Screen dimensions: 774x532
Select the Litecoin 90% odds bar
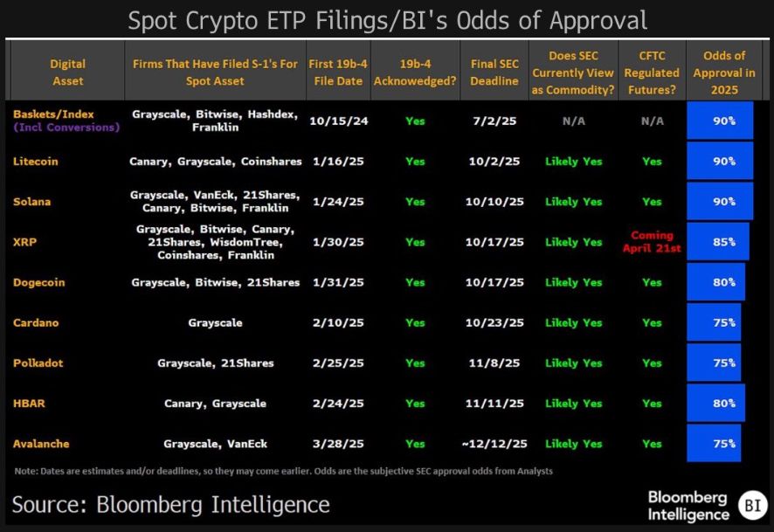(x=720, y=162)
